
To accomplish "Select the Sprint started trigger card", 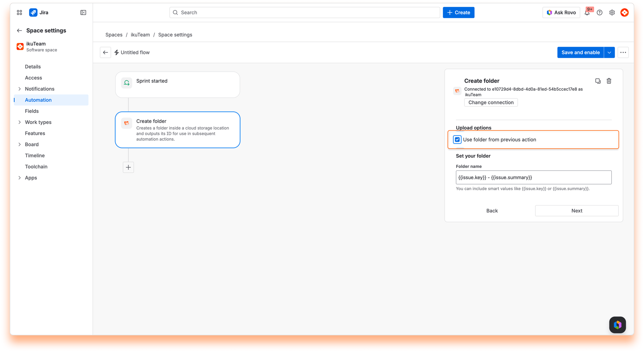I will (x=178, y=85).
